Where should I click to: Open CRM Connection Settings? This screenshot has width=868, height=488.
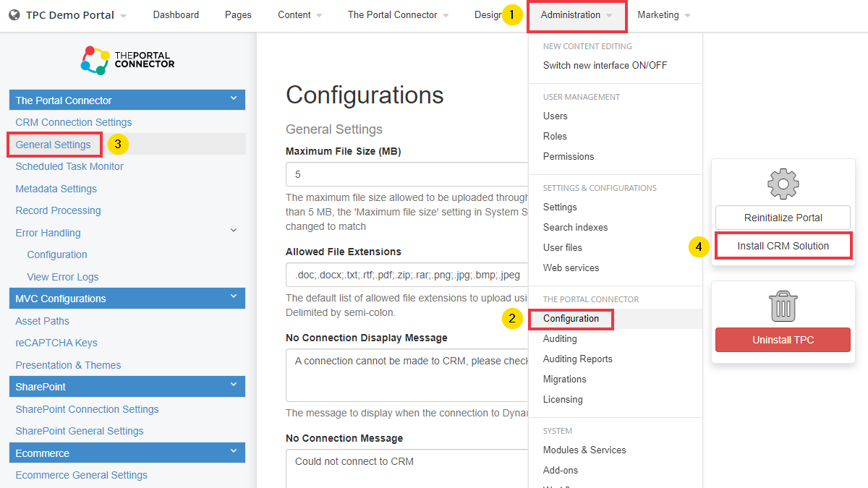click(74, 122)
